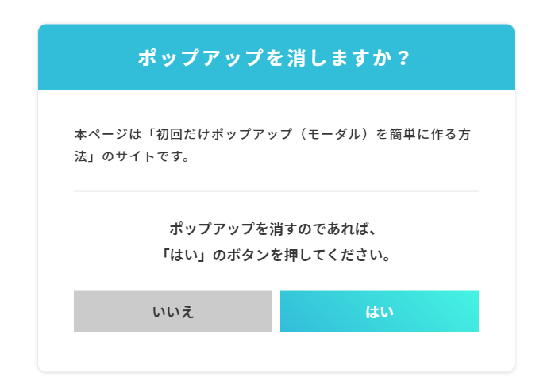Click the narrow gap between いいえ and はい
This screenshot has height=392, width=555.
coord(276,312)
